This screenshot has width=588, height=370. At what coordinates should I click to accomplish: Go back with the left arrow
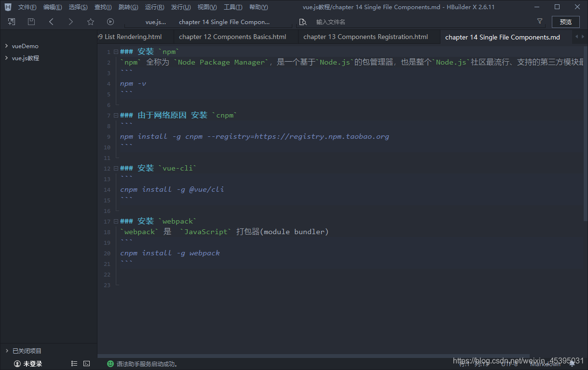(51, 22)
